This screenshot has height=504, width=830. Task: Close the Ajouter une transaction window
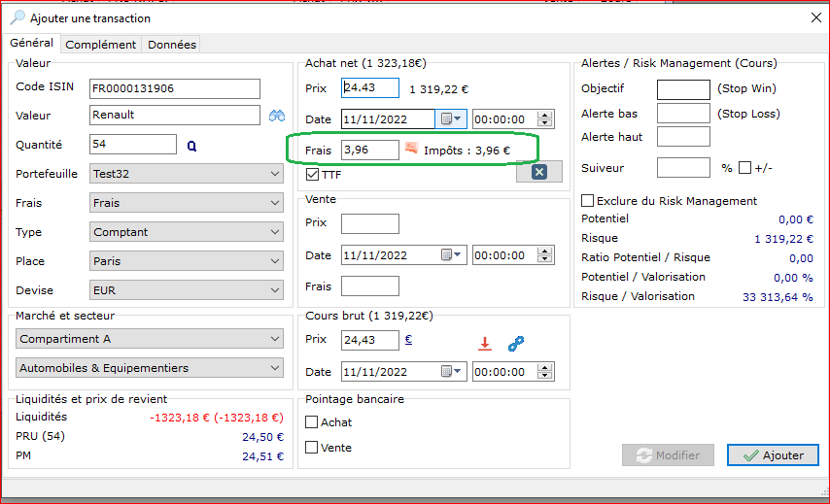[x=816, y=18]
